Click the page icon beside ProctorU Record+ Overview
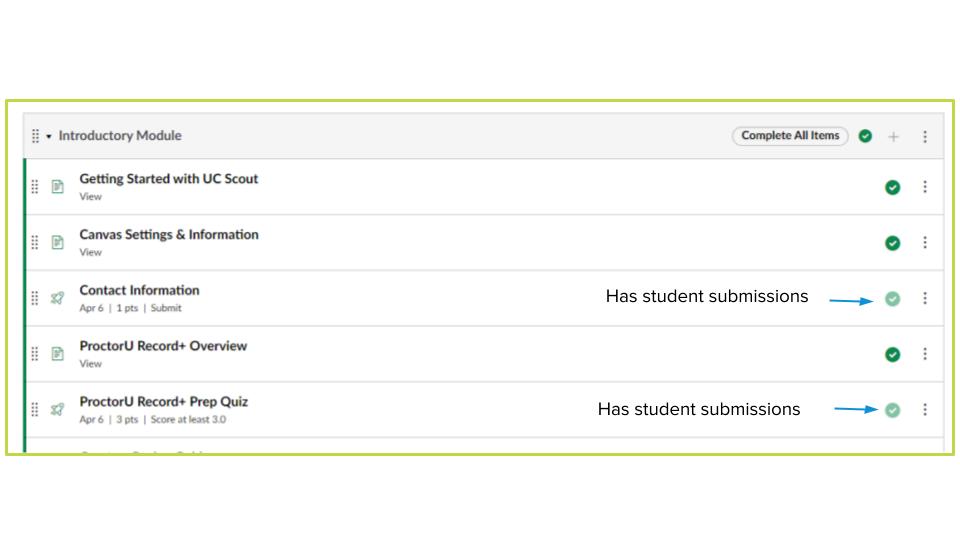Screen dimensions: 960x540 [58, 354]
